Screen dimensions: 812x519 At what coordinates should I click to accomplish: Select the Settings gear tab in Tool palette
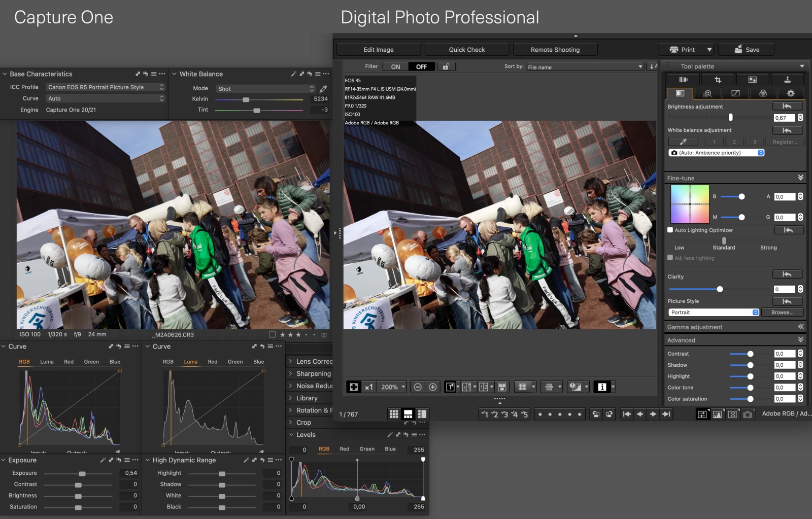(791, 93)
